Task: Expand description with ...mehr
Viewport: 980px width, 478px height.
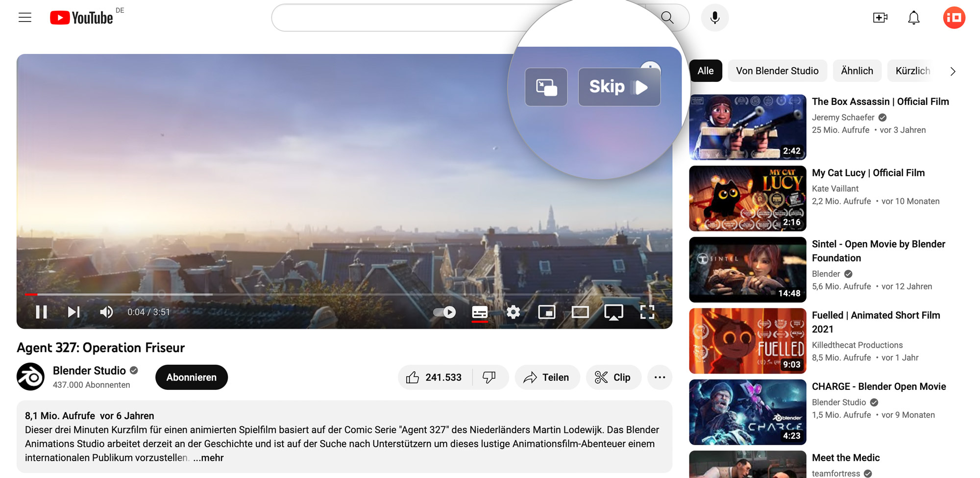Action: coord(208,458)
